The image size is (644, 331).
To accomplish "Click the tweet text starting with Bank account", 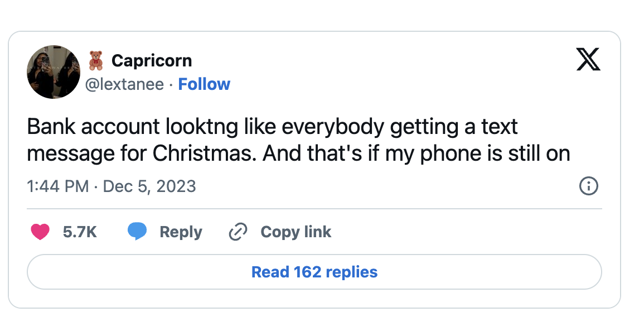I will [272, 127].
